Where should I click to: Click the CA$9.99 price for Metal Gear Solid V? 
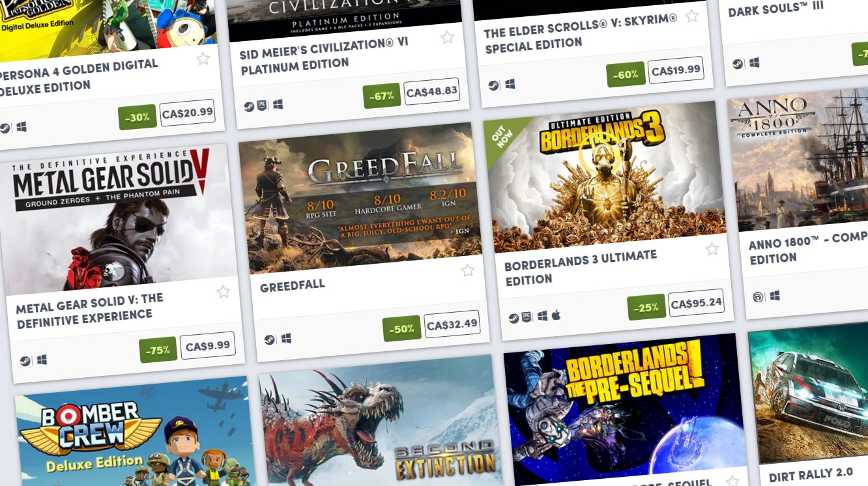(208, 346)
